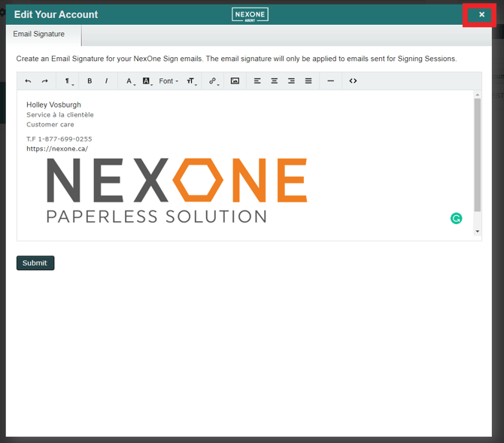Select the Email Signature tab
The width and height of the screenshot is (504, 443).
[x=39, y=35]
